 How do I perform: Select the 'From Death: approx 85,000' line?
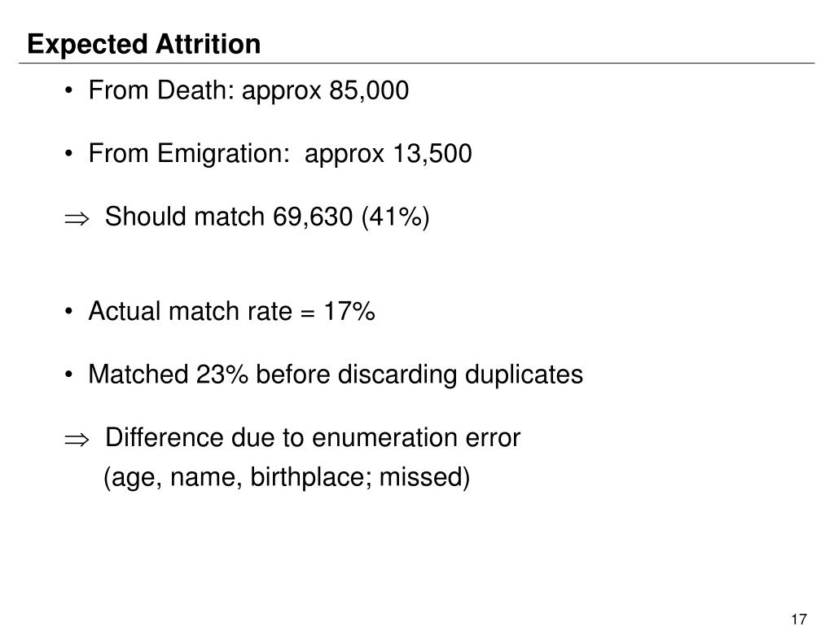(248, 90)
